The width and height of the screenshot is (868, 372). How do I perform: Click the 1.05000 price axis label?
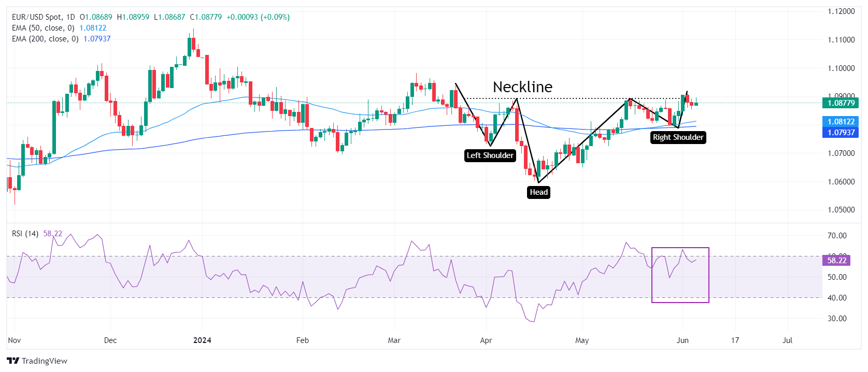pyautogui.click(x=841, y=210)
